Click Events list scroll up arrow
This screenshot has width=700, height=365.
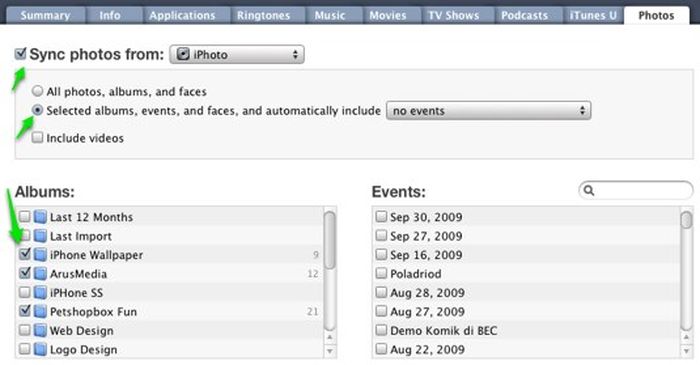687,337
